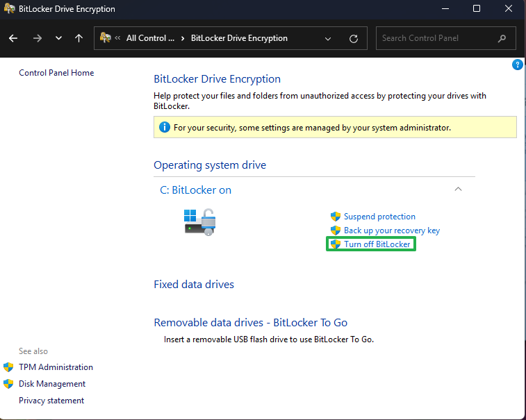This screenshot has width=526, height=420.
Task: Open Privacy statement link
Action: point(51,401)
